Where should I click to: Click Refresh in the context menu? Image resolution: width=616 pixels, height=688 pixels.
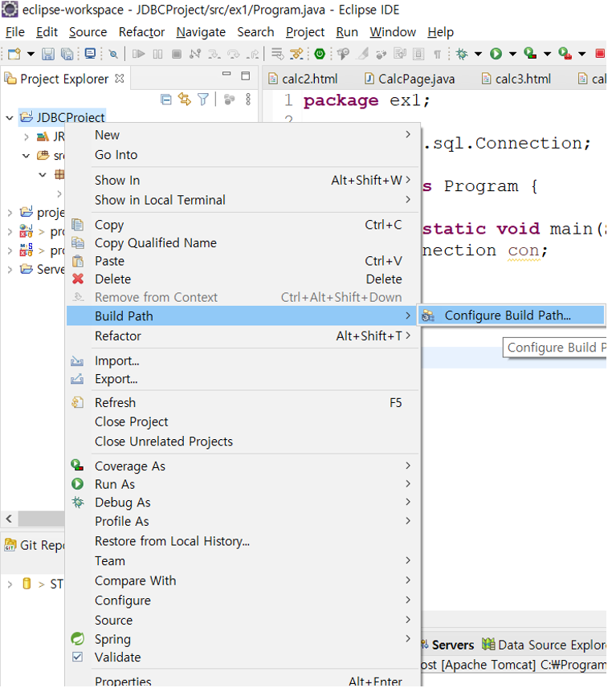click(x=243, y=403)
